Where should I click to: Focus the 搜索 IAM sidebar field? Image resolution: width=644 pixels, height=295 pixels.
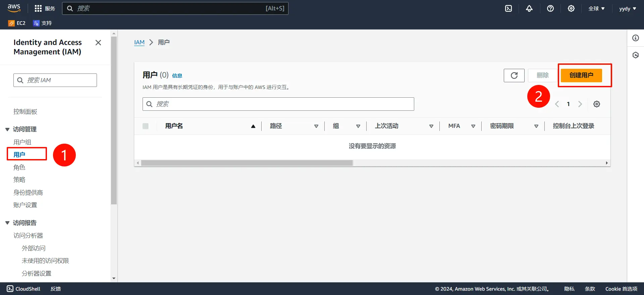click(x=55, y=80)
